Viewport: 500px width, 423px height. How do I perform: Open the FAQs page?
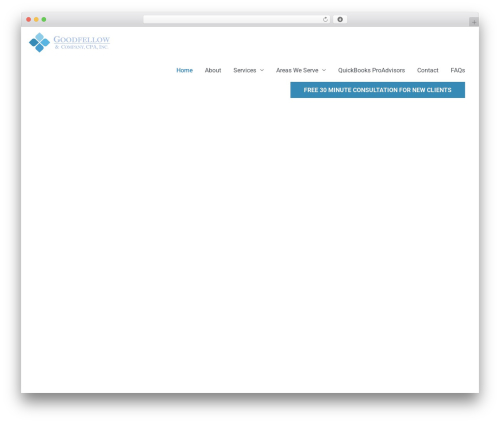point(458,70)
